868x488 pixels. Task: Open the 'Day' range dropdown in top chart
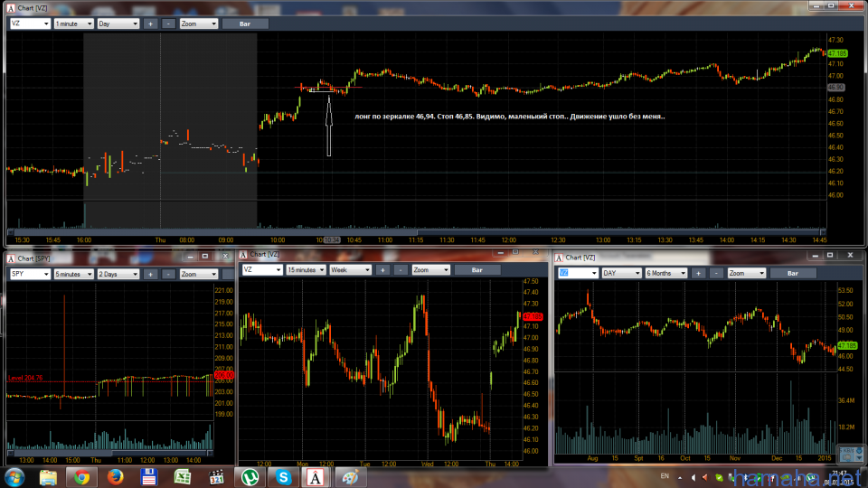pyautogui.click(x=118, y=23)
